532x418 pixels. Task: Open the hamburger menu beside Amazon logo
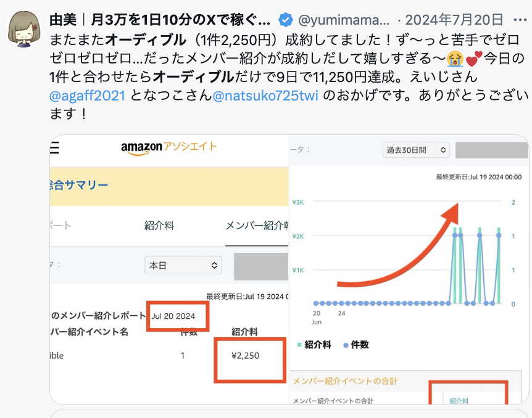(54, 148)
